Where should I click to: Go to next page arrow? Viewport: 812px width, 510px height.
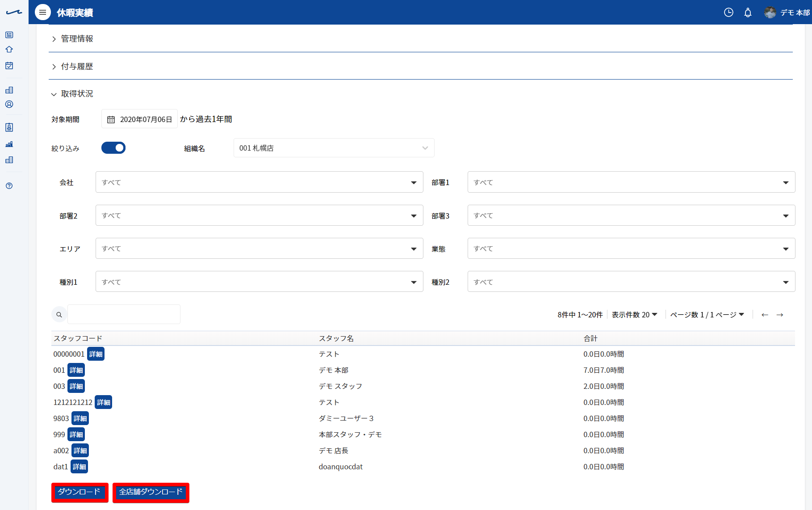(x=780, y=315)
